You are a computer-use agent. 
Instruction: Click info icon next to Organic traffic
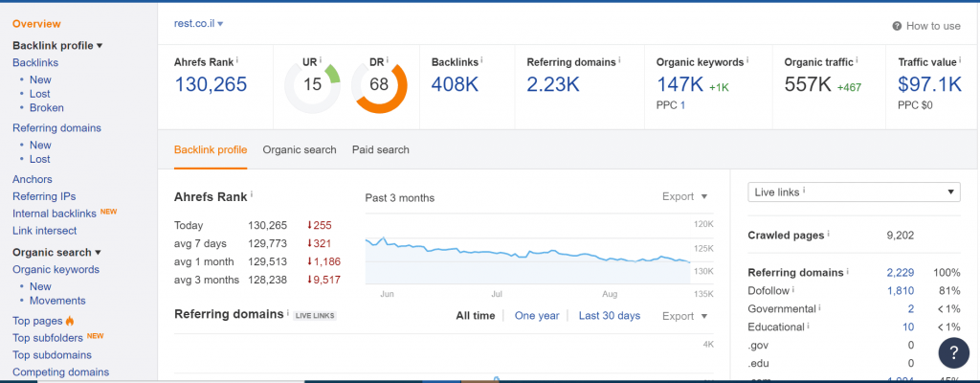pos(857,60)
